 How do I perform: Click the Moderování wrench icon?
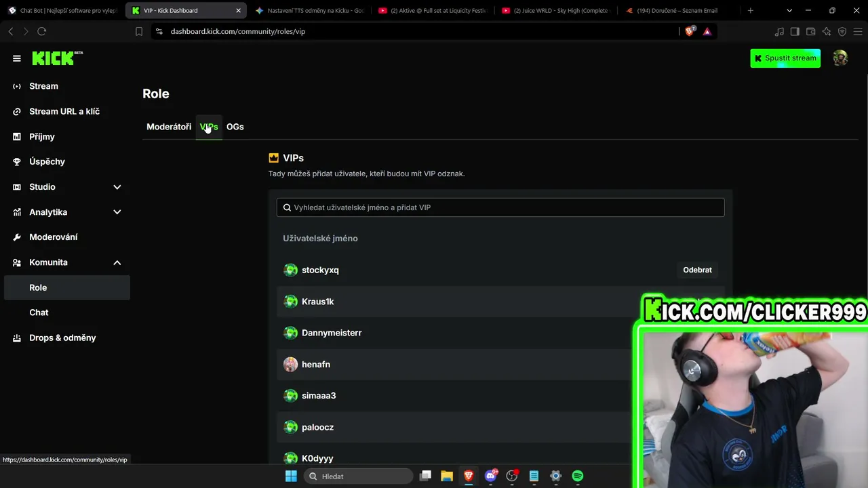click(17, 237)
